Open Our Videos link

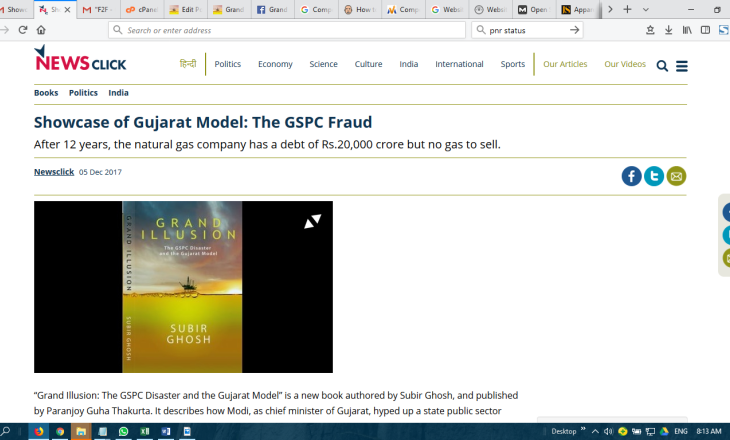pyautogui.click(x=625, y=64)
